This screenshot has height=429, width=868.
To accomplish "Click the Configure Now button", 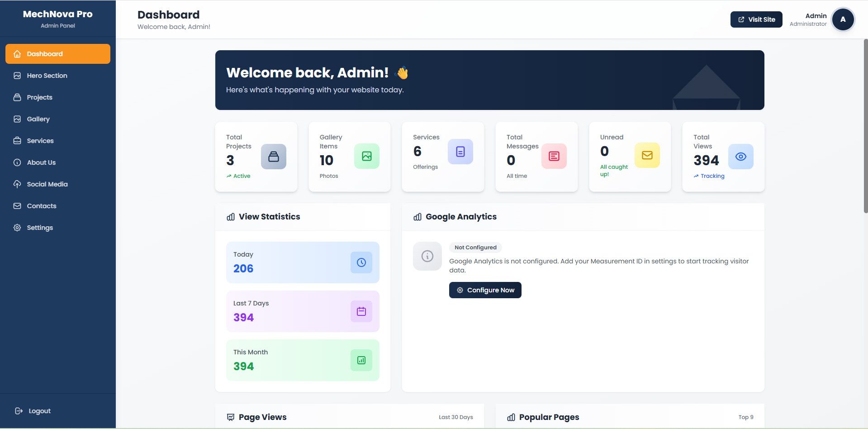I will pyautogui.click(x=485, y=290).
